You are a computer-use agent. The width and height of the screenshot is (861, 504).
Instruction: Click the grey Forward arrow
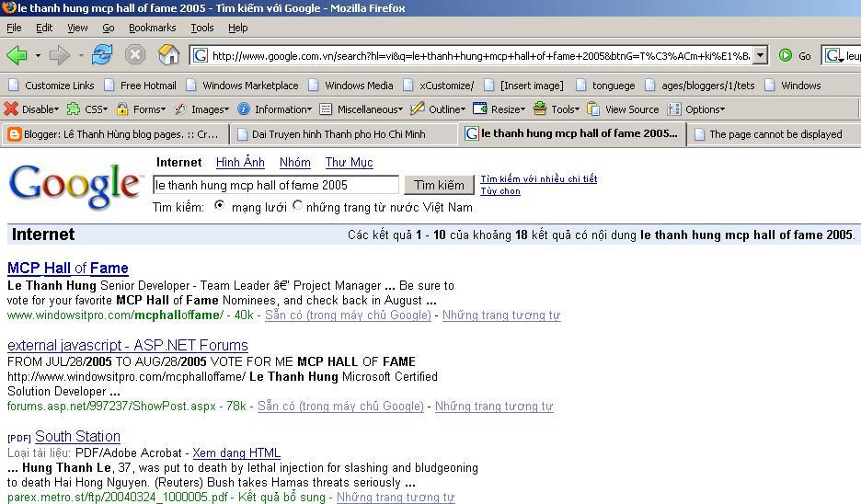pos(59,55)
